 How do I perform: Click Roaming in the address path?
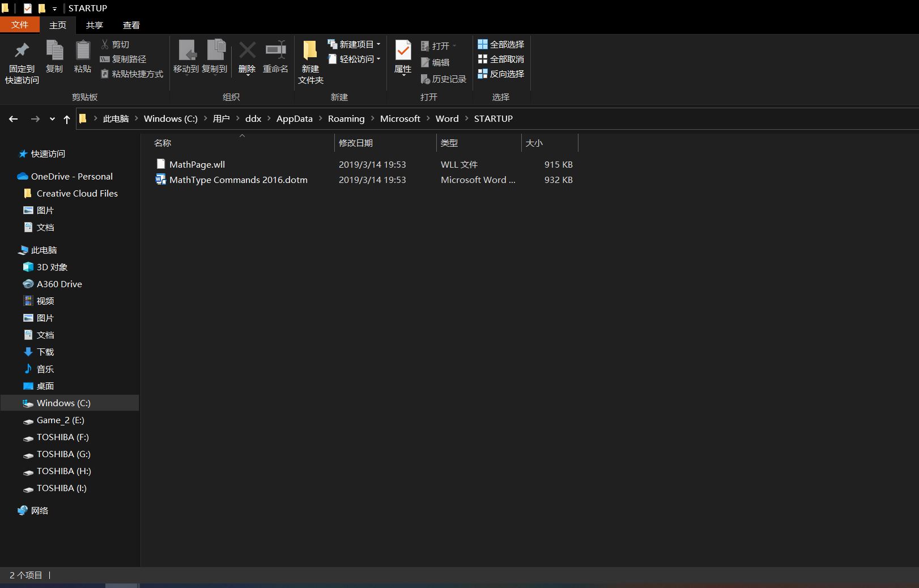pos(346,118)
